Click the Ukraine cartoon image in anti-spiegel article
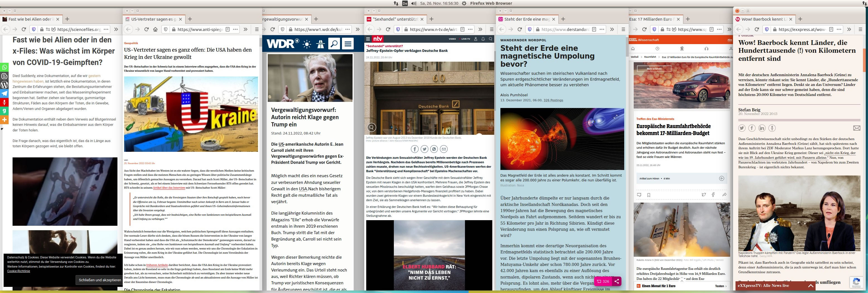The height and width of the screenshot is (293, 868). (x=191, y=114)
